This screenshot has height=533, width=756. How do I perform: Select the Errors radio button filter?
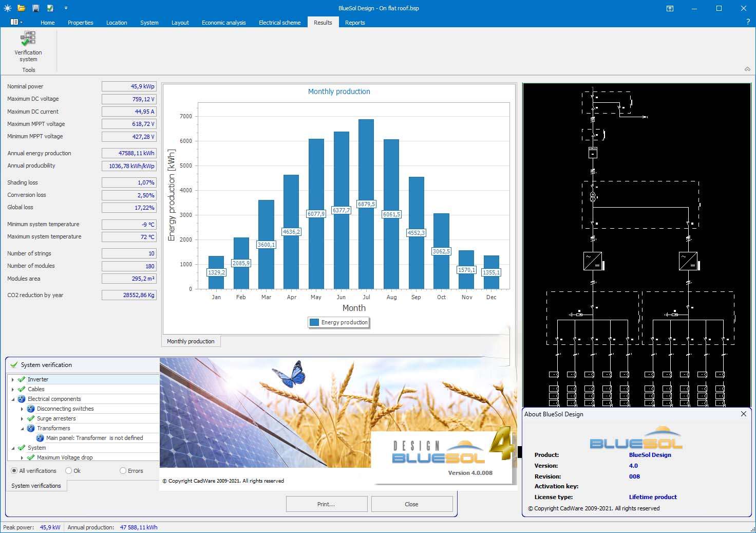123,471
